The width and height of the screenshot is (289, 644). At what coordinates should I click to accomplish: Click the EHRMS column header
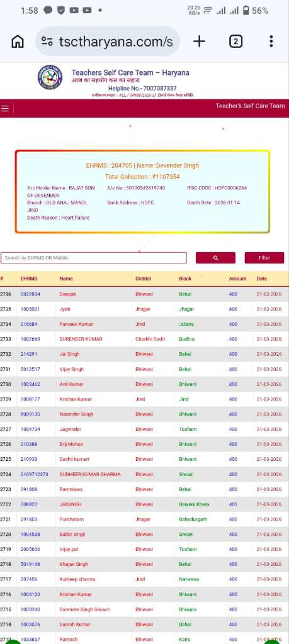(29, 279)
